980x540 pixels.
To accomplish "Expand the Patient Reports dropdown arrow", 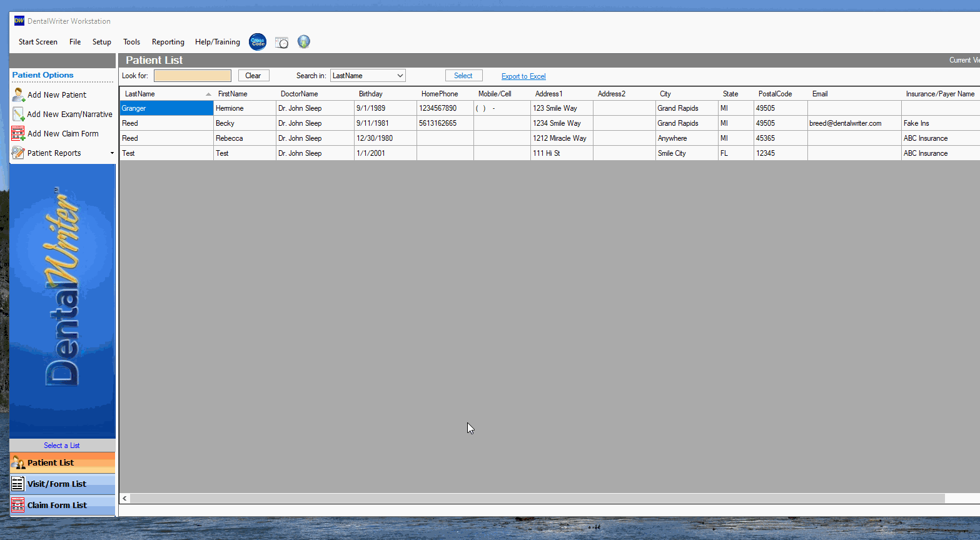I will coord(112,153).
